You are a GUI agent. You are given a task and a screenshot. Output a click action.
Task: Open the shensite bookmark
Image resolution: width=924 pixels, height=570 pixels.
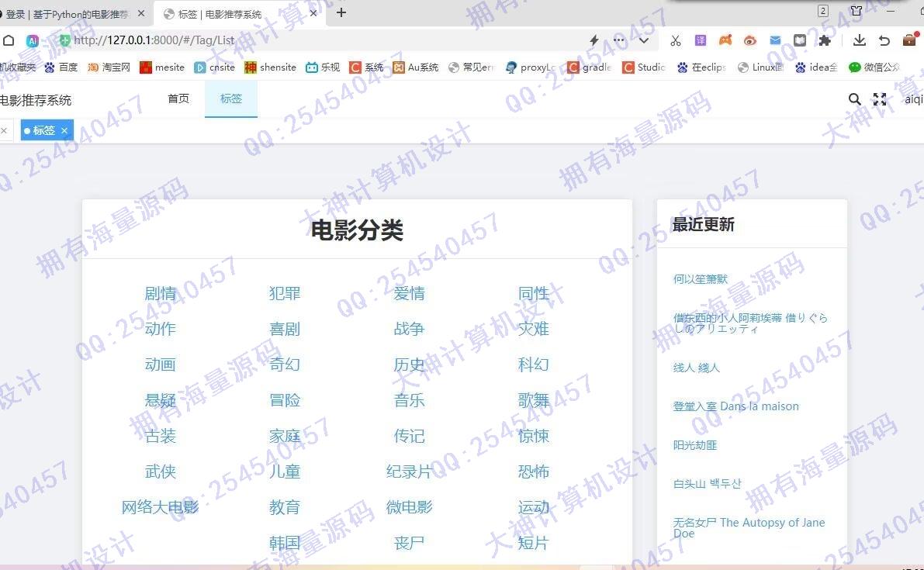pos(271,67)
